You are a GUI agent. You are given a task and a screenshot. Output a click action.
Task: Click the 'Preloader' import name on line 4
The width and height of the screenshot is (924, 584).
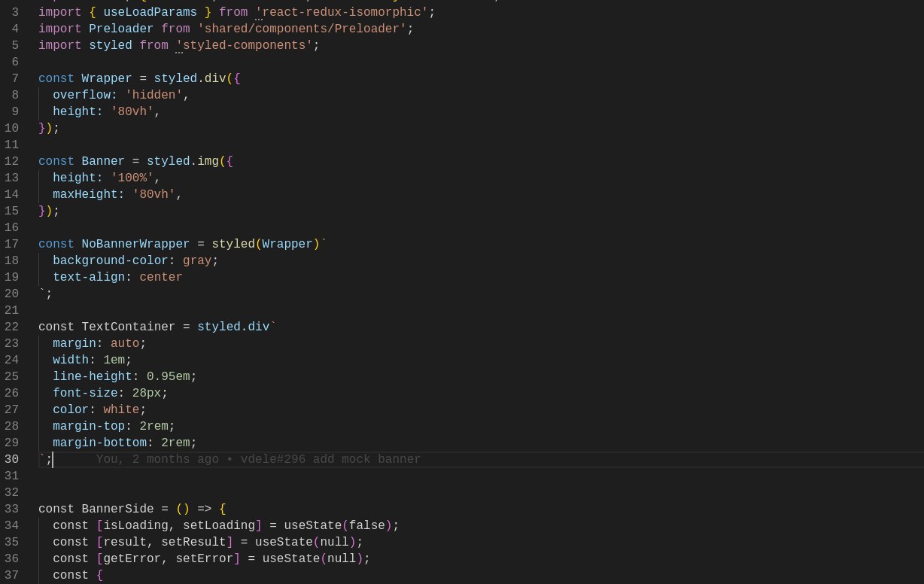pos(121,29)
